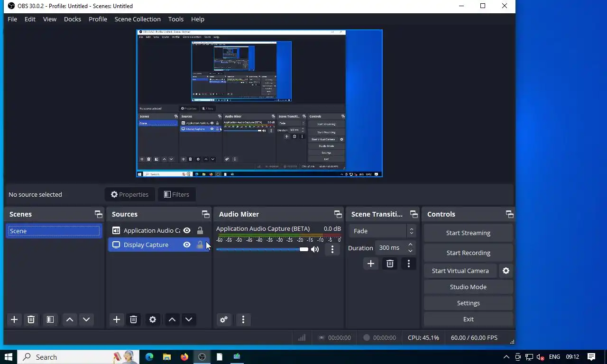Show hidden system tray icons chevron
The height and width of the screenshot is (364, 607).
tap(506, 357)
